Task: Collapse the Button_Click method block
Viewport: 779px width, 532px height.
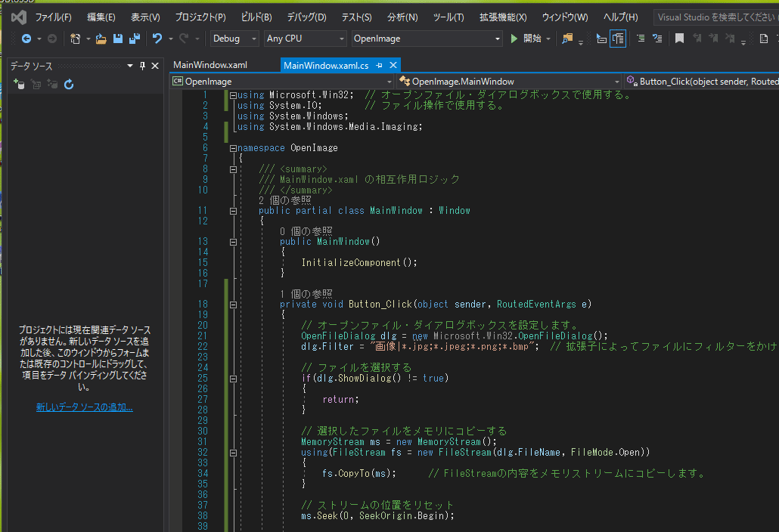Action: click(233, 305)
